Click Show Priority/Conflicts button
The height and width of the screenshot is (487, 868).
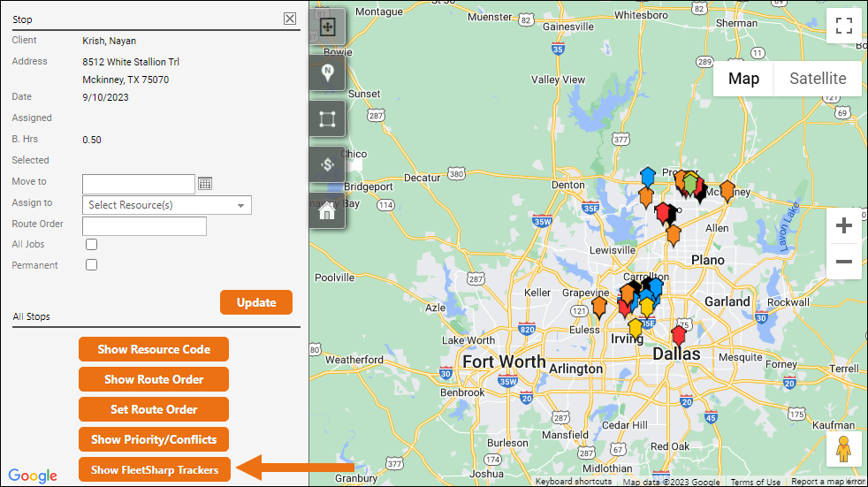154,439
